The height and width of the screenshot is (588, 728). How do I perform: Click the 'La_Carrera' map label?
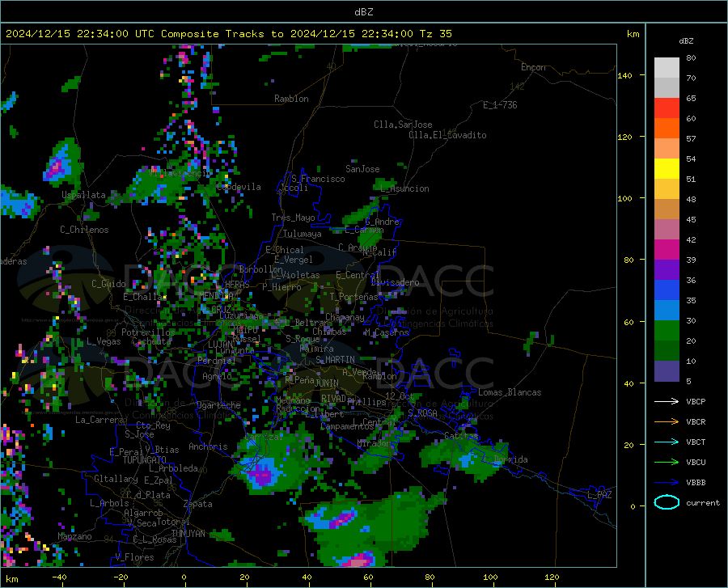(99, 420)
